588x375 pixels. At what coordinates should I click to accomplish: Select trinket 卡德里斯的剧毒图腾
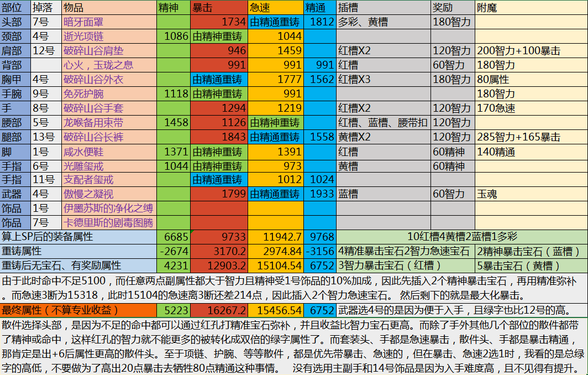pyautogui.click(x=109, y=222)
